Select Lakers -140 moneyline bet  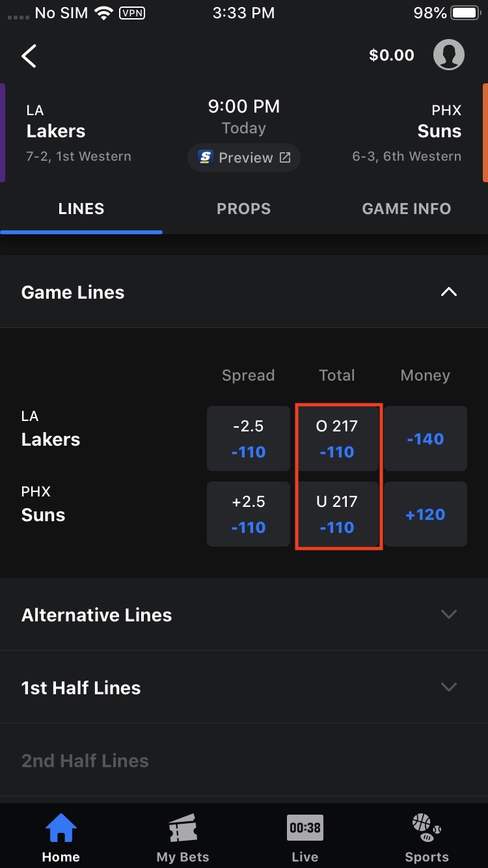(426, 439)
